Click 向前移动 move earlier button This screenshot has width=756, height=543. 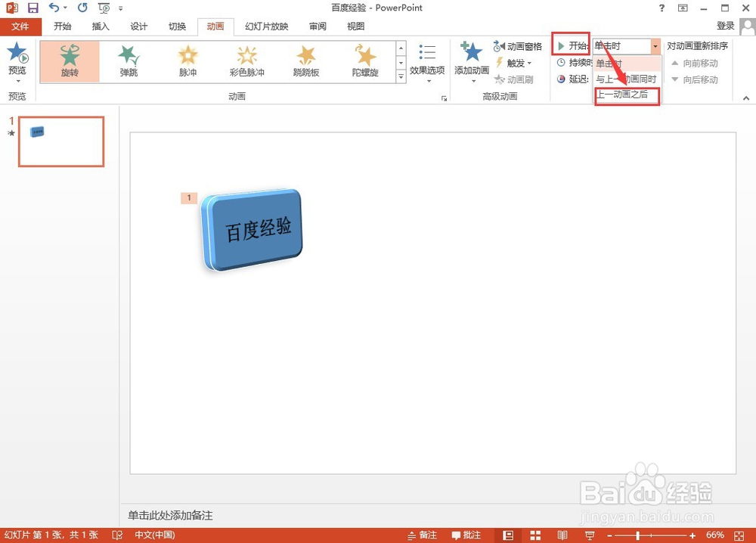[694, 64]
